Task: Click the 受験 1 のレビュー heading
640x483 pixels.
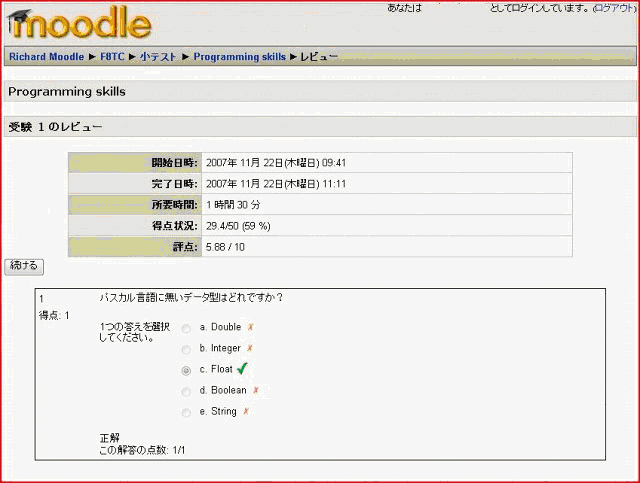Action: pos(55,127)
